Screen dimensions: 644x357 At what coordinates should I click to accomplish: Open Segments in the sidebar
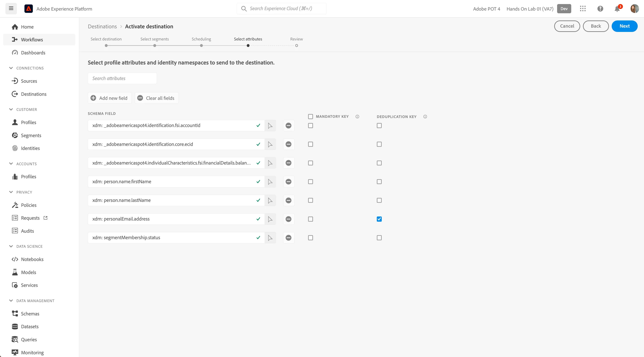click(x=39, y=135)
